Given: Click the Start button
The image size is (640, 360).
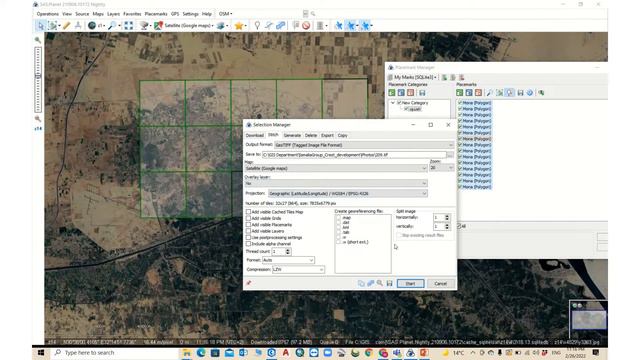Looking at the screenshot, I should pos(410,283).
